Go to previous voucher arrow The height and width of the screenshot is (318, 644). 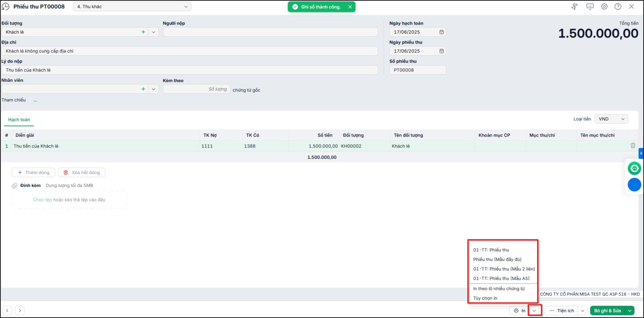tap(7, 310)
